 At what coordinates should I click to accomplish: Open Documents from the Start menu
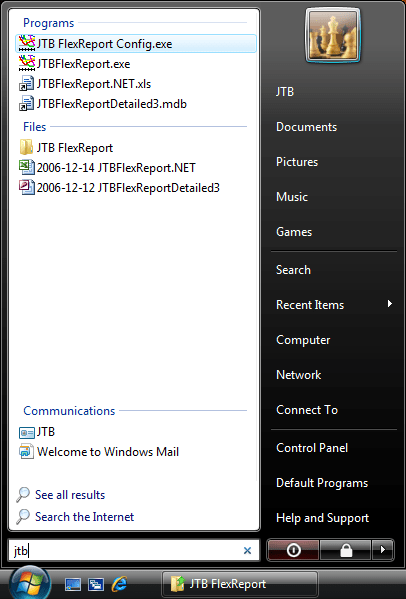tap(306, 127)
